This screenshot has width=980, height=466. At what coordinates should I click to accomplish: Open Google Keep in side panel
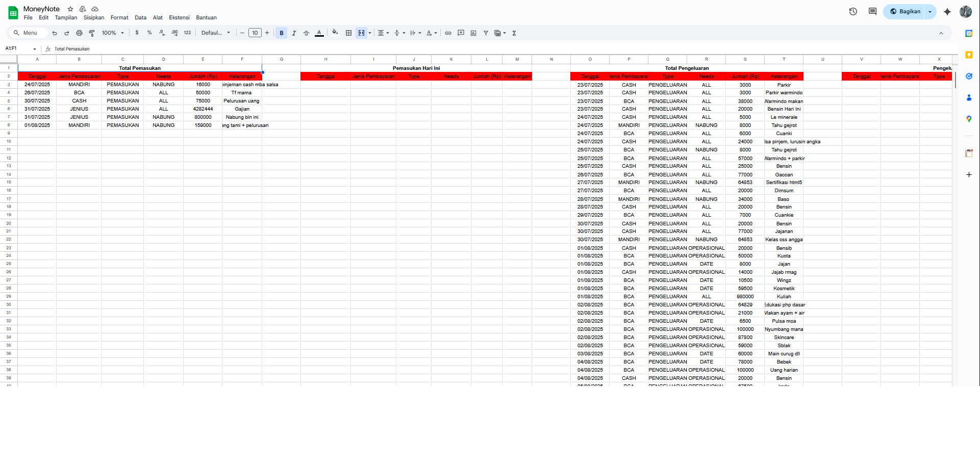(969, 55)
